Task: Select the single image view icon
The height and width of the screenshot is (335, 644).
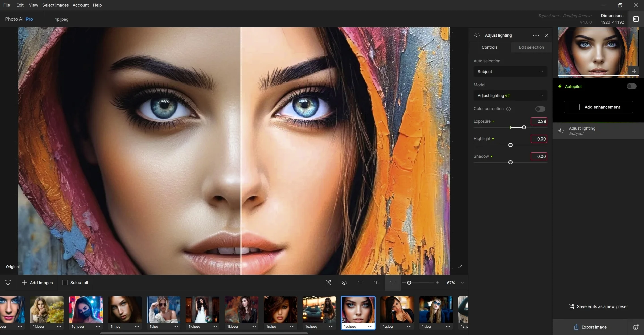Action: coord(361,283)
